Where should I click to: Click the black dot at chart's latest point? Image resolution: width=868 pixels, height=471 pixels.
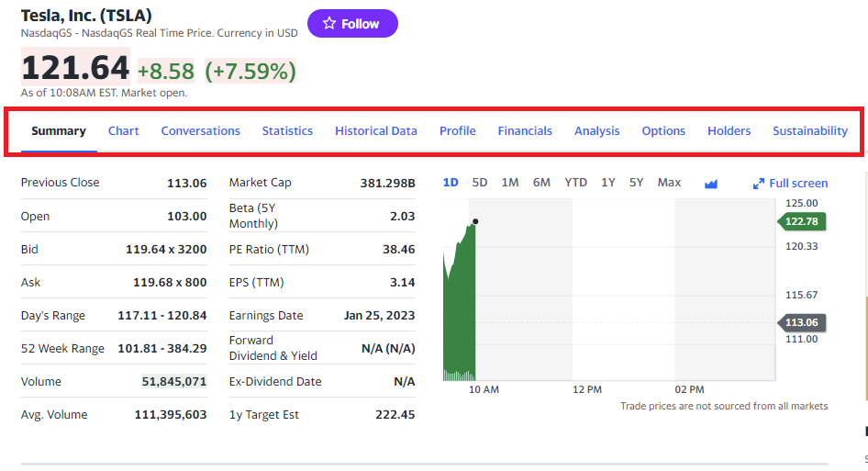point(475,221)
